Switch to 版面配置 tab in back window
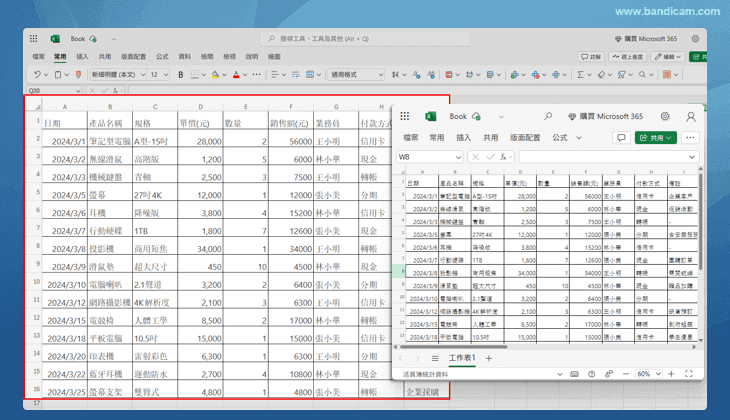The height and width of the screenshot is (420, 730). coord(134,57)
